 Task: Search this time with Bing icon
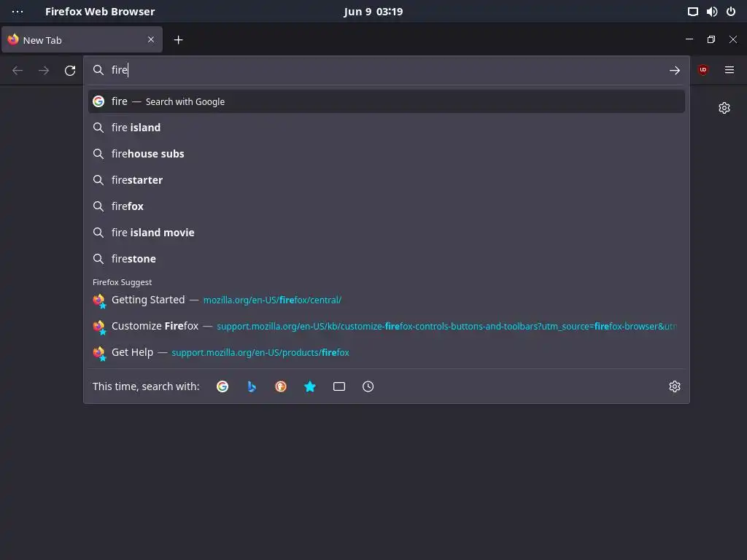[x=252, y=386]
